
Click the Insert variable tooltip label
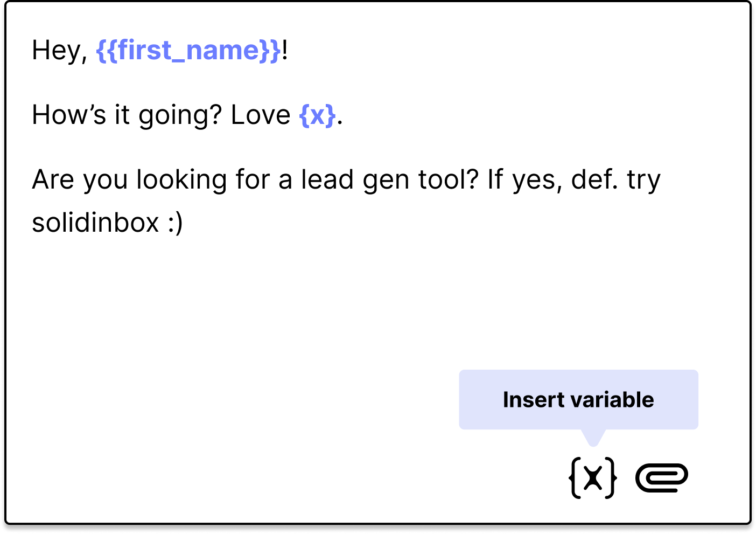[578, 400]
